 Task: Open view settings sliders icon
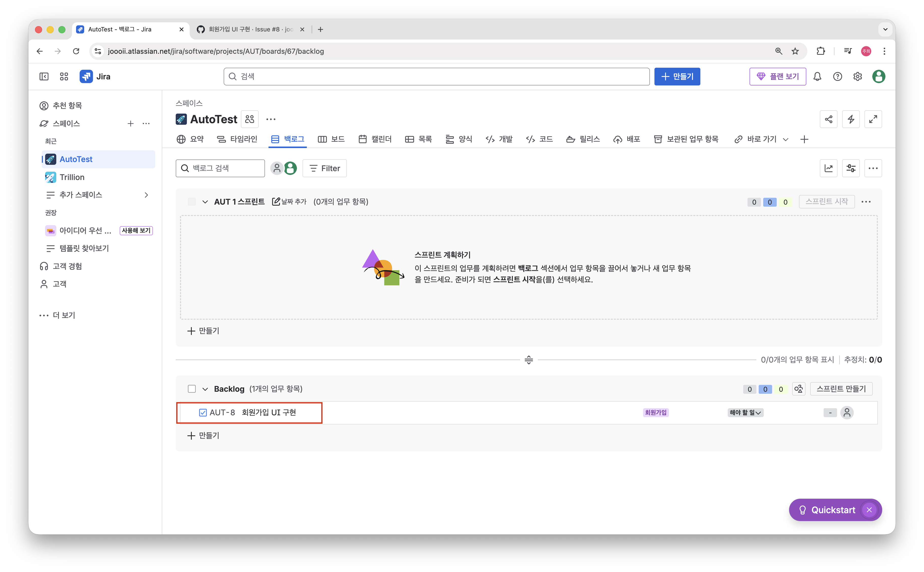point(851,168)
